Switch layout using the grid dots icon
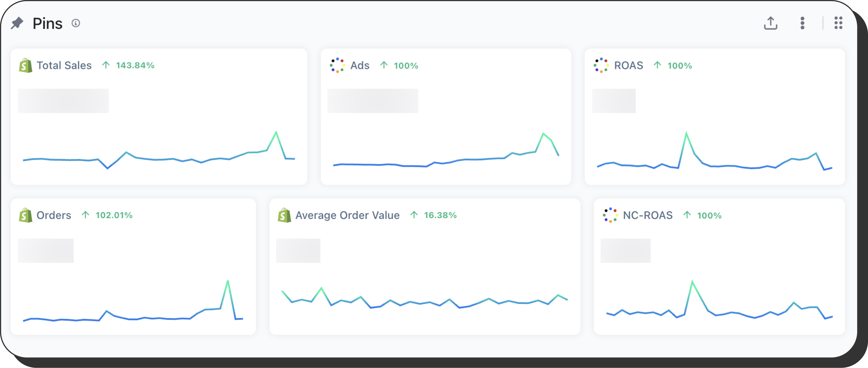This screenshot has width=868, height=368. click(x=838, y=23)
